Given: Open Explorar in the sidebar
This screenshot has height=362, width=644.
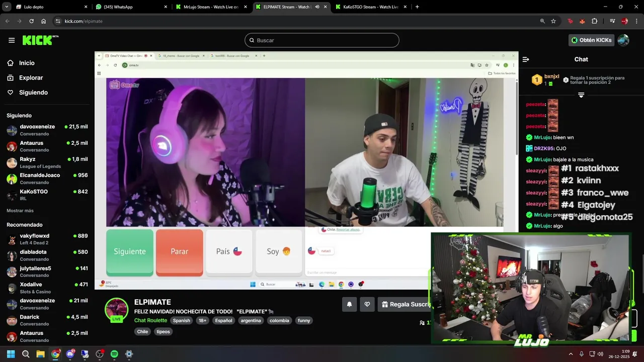Looking at the screenshot, I should (31, 78).
